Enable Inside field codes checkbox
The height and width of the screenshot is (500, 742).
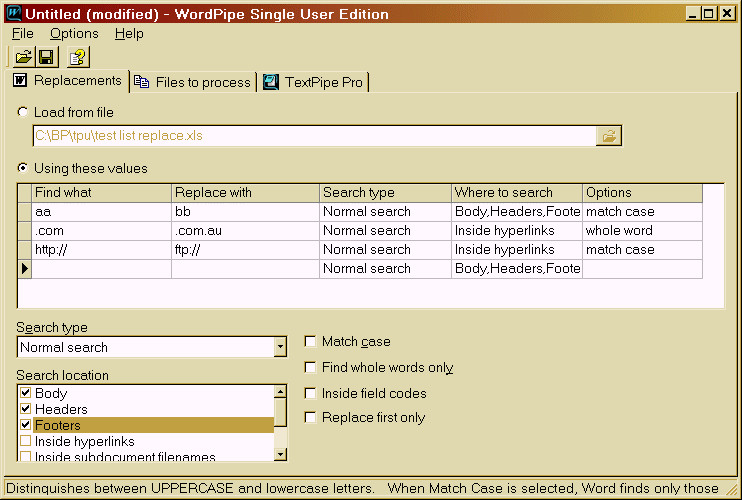(x=310, y=393)
